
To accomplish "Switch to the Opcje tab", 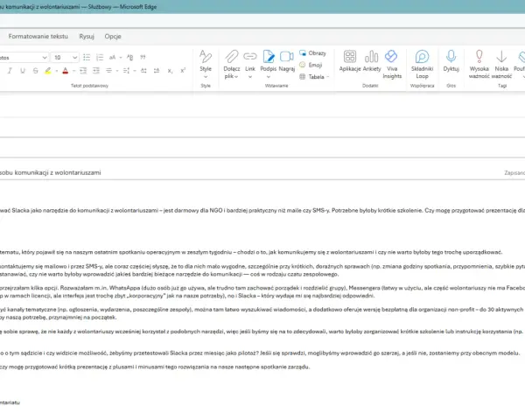I will [113, 36].
